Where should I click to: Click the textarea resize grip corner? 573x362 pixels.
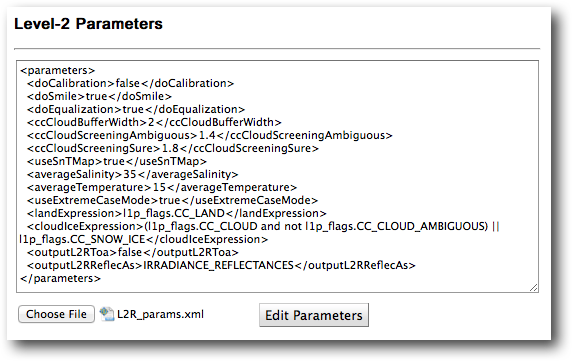point(534,287)
